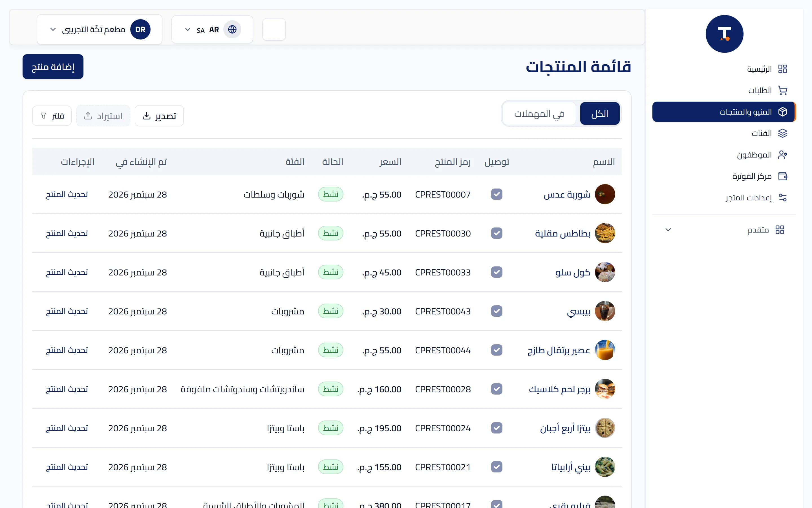Image resolution: width=812 pixels, height=508 pixels.
Task: Click the الموظفون staff icon
Action: tap(782, 155)
